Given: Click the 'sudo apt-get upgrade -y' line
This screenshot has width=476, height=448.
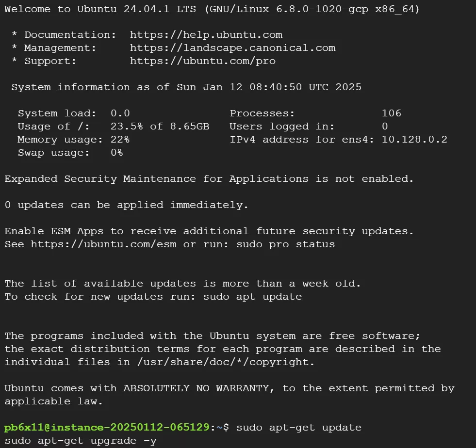Looking at the screenshot, I should click(81, 441).
